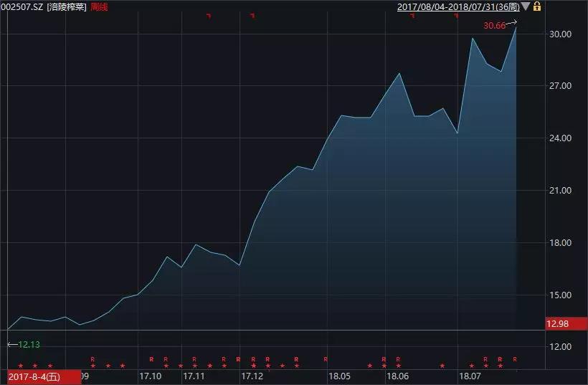Click the 17.12 date label on time axis
The image size is (588, 385).
pos(252,376)
